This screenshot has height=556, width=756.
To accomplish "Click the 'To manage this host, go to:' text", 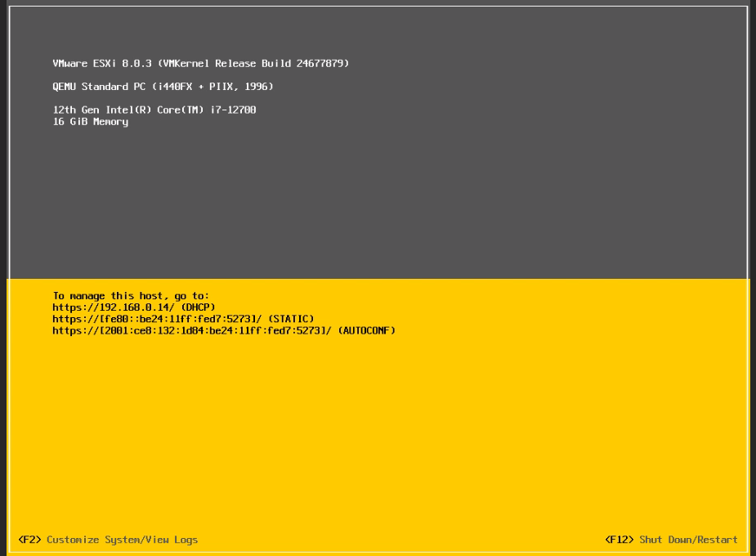I will 131,296.
